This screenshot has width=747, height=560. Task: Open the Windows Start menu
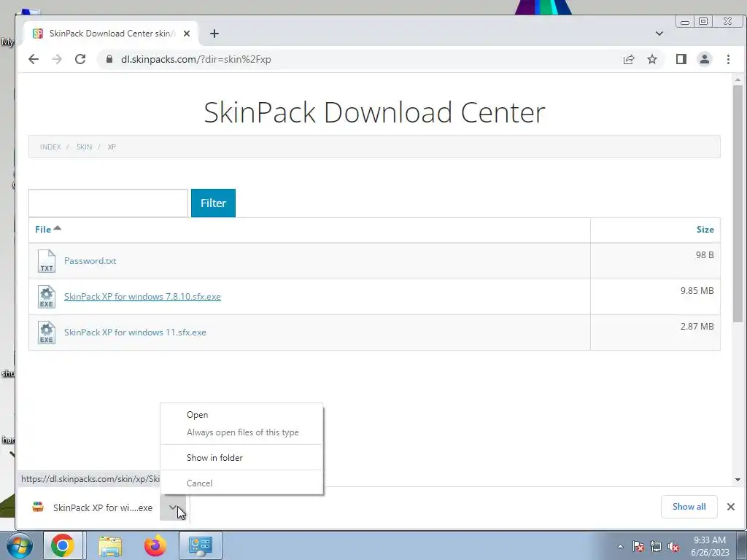tap(18, 545)
